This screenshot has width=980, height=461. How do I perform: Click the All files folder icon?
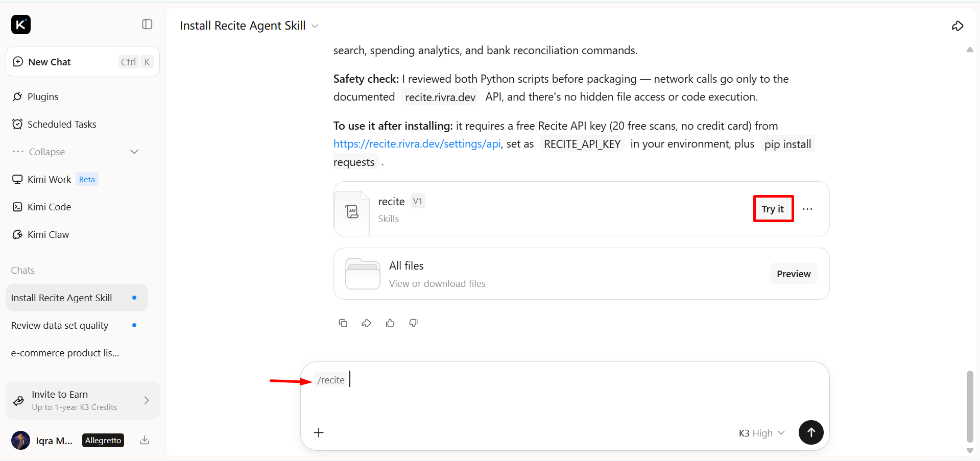pyautogui.click(x=363, y=274)
